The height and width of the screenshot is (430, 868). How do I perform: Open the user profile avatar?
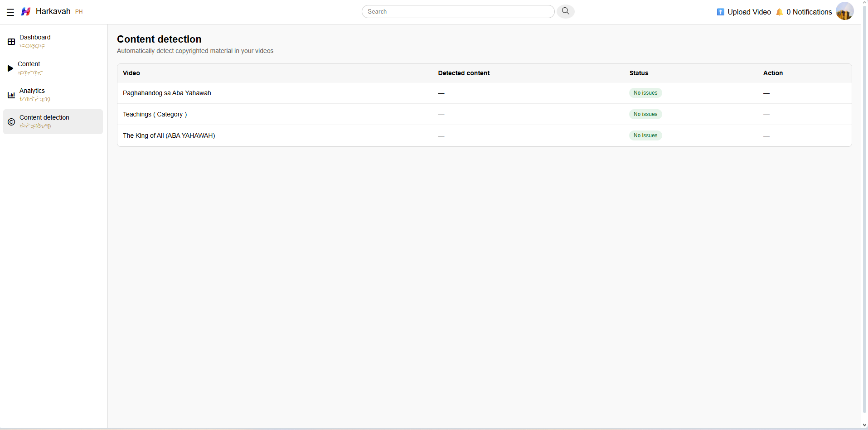click(844, 11)
